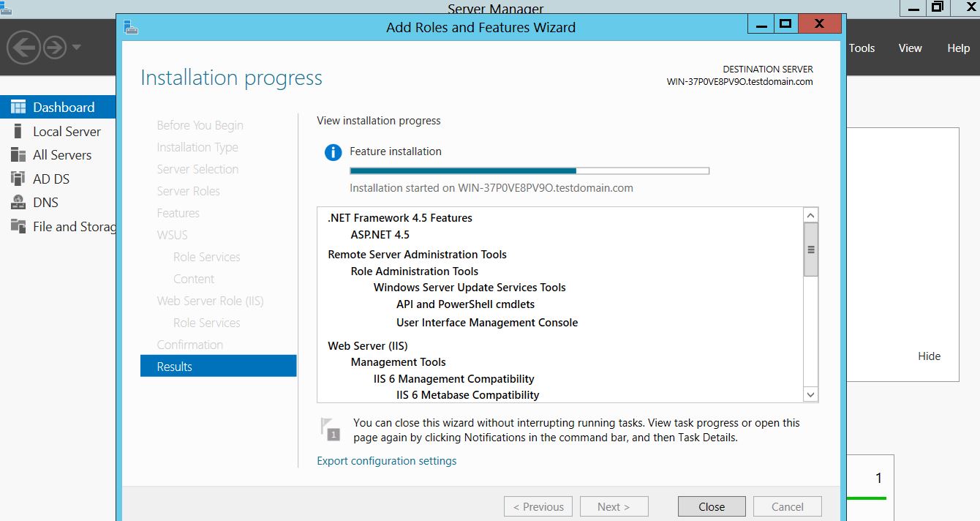Open the Help menu
Viewport: 980px width, 521px height.
click(958, 48)
